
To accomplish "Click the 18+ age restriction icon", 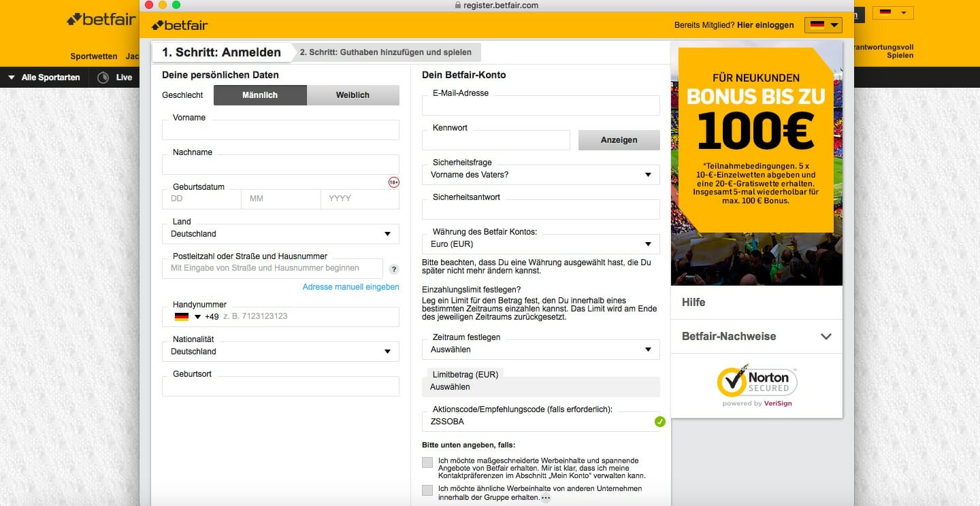I will [394, 182].
